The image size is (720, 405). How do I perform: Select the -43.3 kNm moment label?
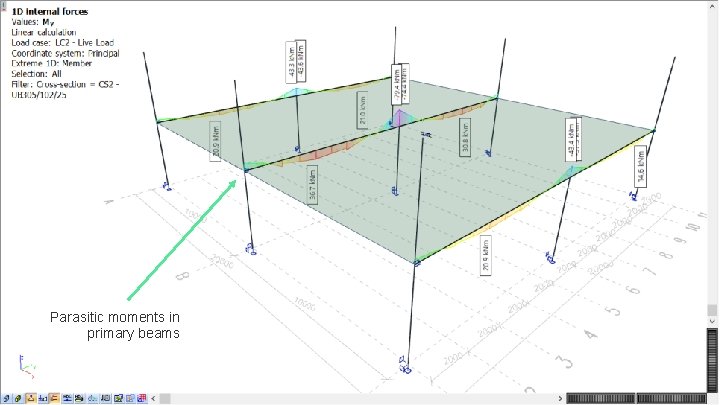click(x=291, y=62)
